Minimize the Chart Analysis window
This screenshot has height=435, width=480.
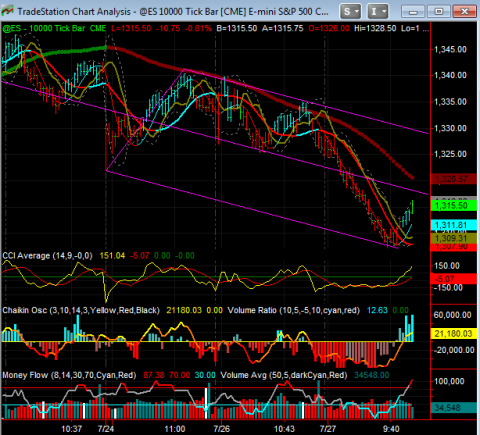pos(413,12)
